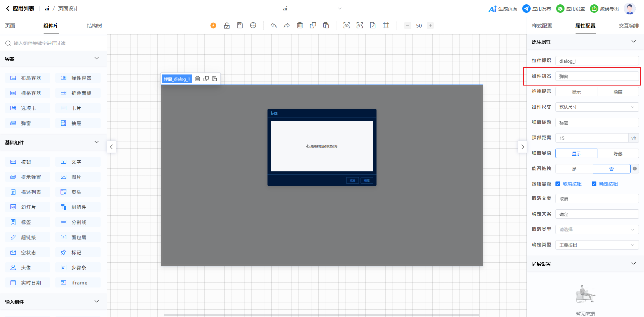Collapse the 容器 component section
The width and height of the screenshot is (644, 317).
pos(97,58)
